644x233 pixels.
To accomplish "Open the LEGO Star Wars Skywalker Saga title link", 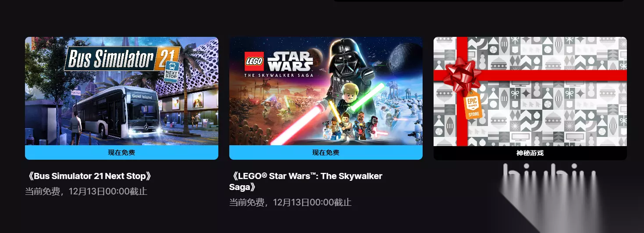I will pyautogui.click(x=306, y=182).
